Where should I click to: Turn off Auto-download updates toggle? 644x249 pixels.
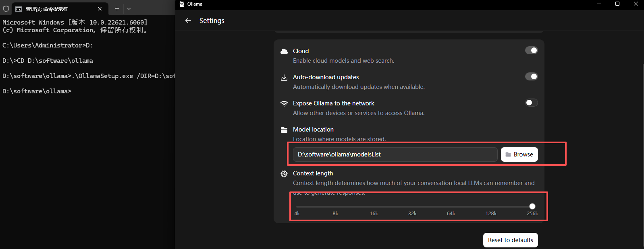(531, 76)
